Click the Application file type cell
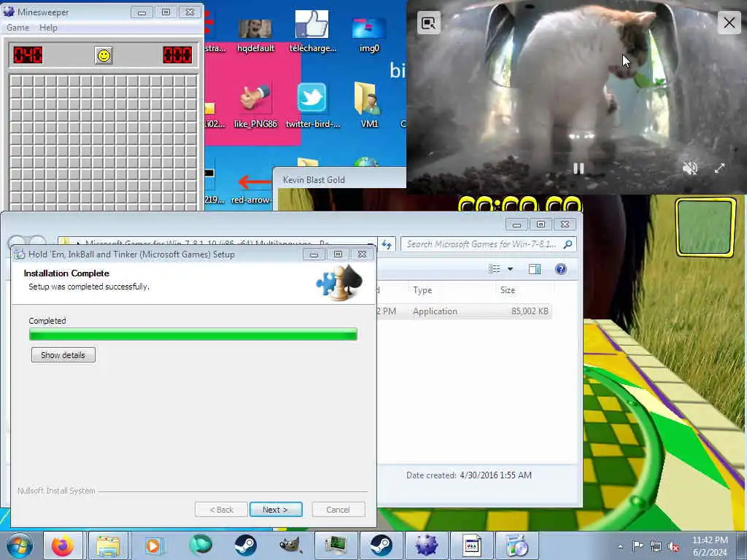 (435, 311)
